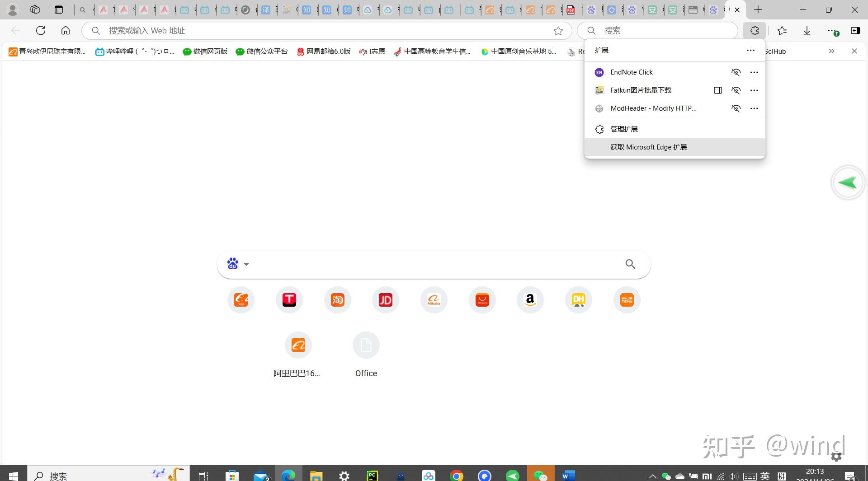
Task: Select Fatkun图片批量下载 extension entry
Action: click(675, 90)
